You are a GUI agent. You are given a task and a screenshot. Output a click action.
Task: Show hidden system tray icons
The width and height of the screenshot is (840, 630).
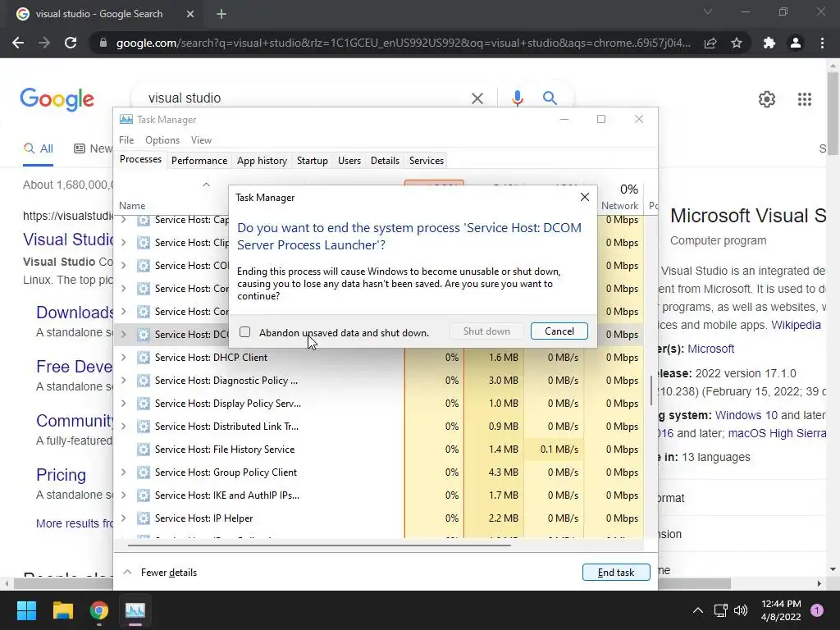click(697, 610)
